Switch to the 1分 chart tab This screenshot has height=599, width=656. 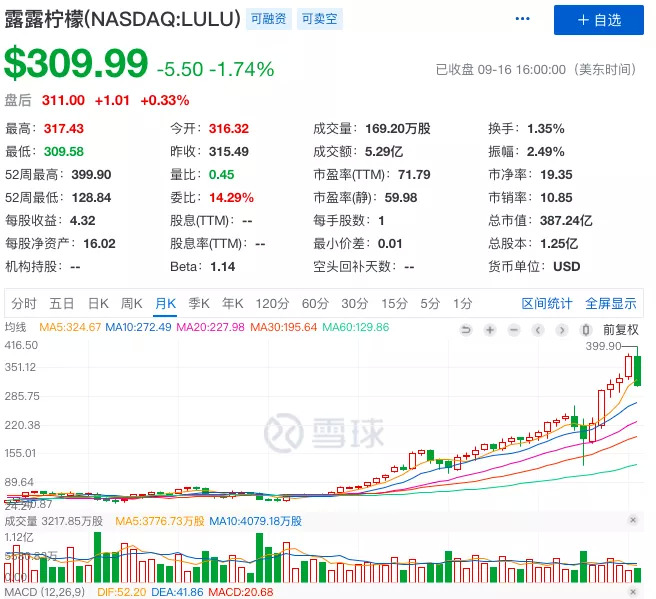tap(462, 303)
